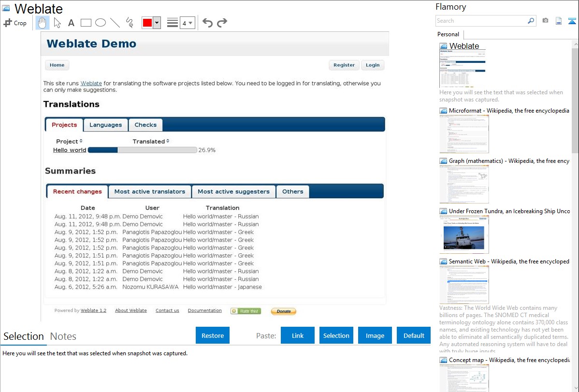This screenshot has height=392, width=579.
Task: Select the Projects tab in the page
Action: 64,125
